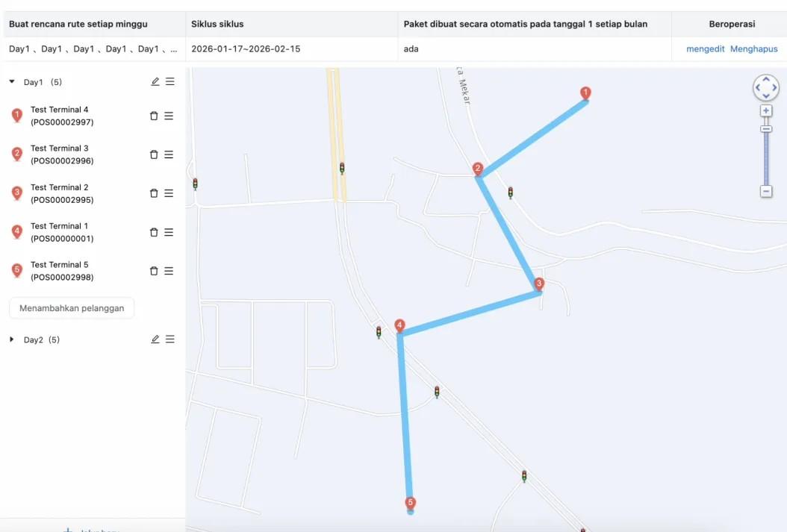Click Menambahkan pelanggan button

click(x=72, y=308)
